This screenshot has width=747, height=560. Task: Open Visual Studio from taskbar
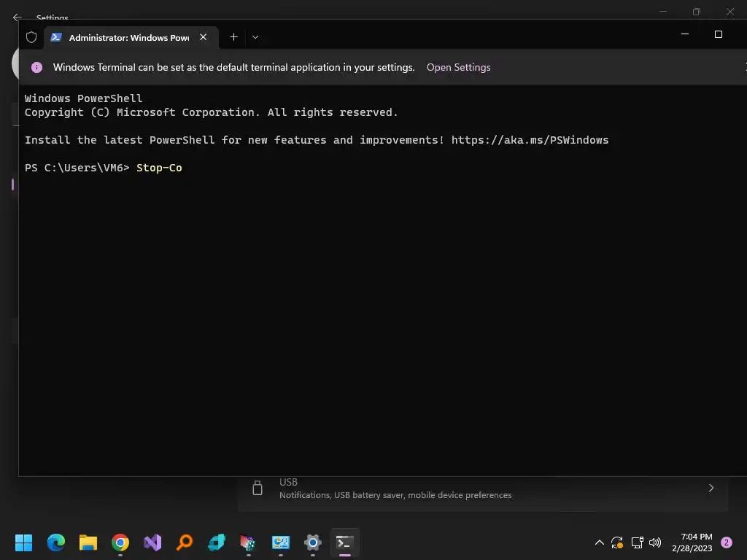pos(152,542)
